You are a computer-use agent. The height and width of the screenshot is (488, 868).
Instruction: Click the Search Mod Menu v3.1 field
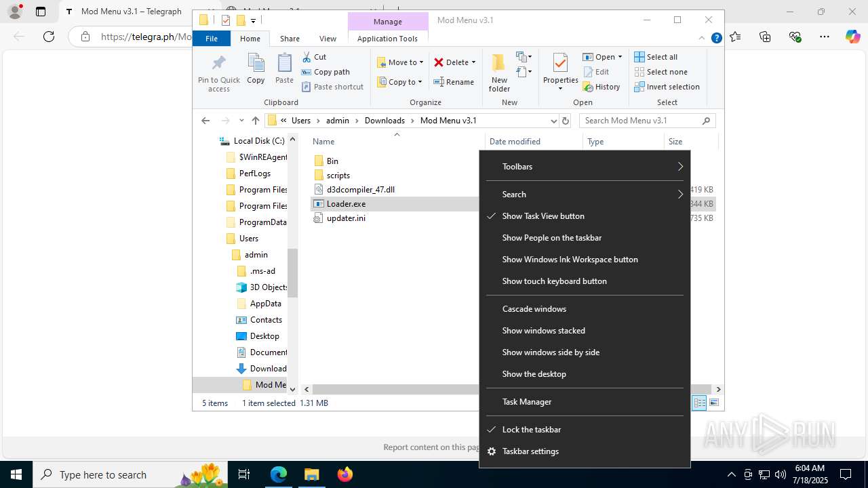pyautogui.click(x=648, y=121)
